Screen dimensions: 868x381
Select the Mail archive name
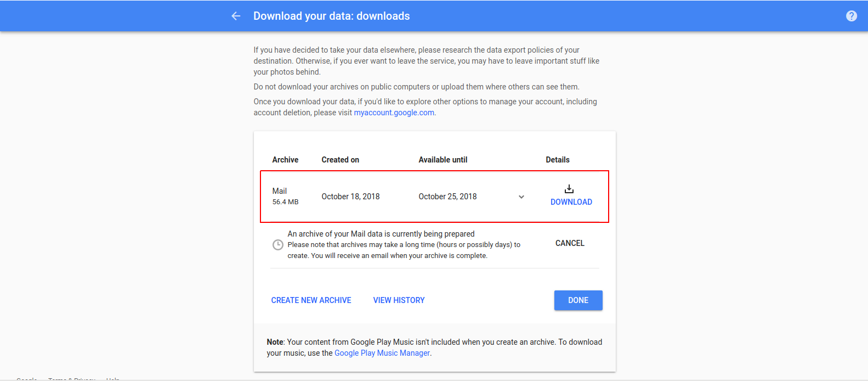coord(280,191)
